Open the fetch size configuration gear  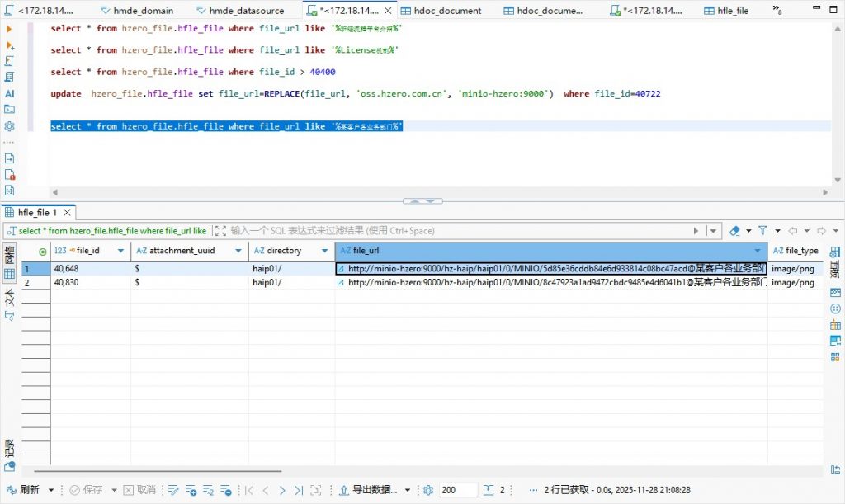click(x=428, y=490)
